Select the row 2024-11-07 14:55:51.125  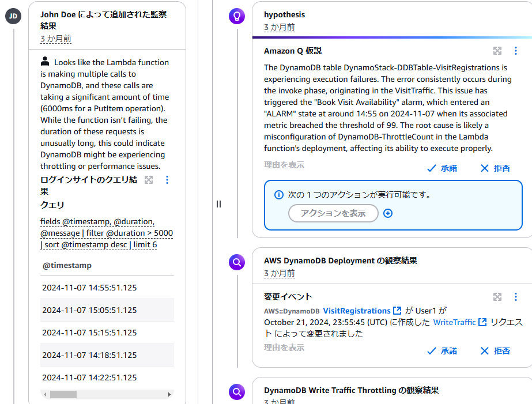107,288
